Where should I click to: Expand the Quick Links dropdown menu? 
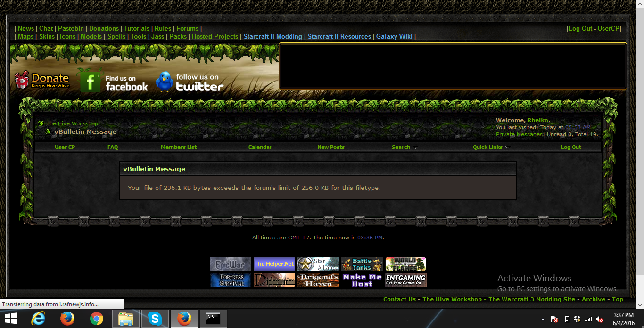click(492, 147)
